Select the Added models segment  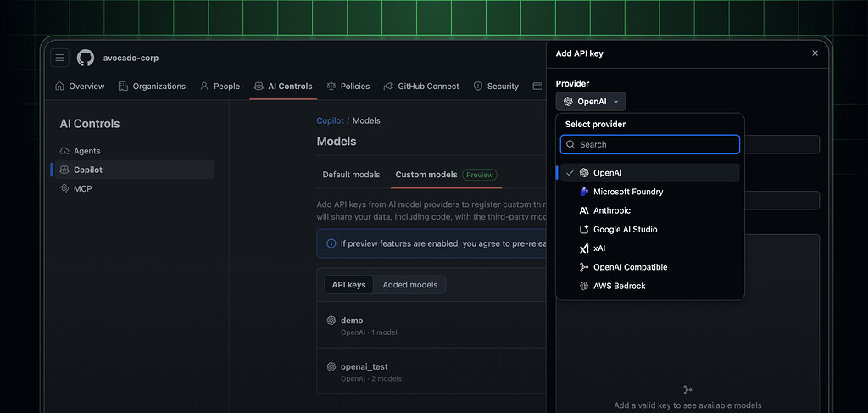coord(410,285)
